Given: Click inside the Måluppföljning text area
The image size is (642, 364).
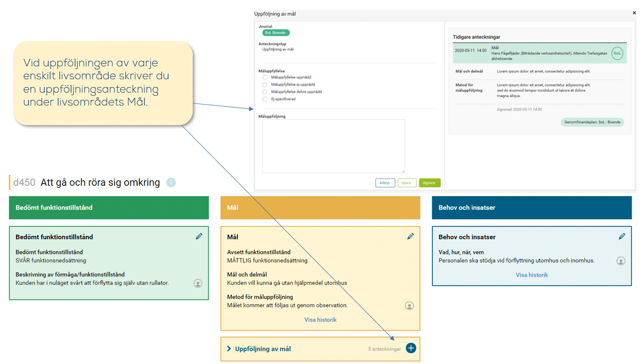Looking at the screenshot, I should click(333, 146).
